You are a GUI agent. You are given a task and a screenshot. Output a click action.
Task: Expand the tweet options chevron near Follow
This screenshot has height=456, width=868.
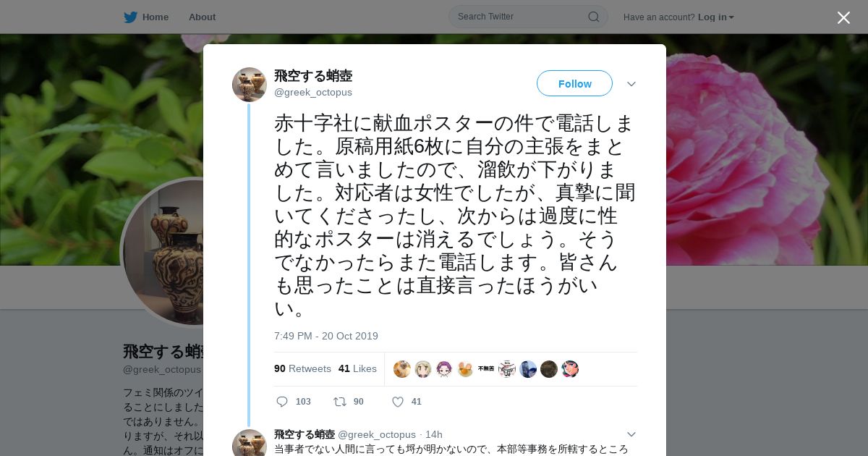coord(631,84)
